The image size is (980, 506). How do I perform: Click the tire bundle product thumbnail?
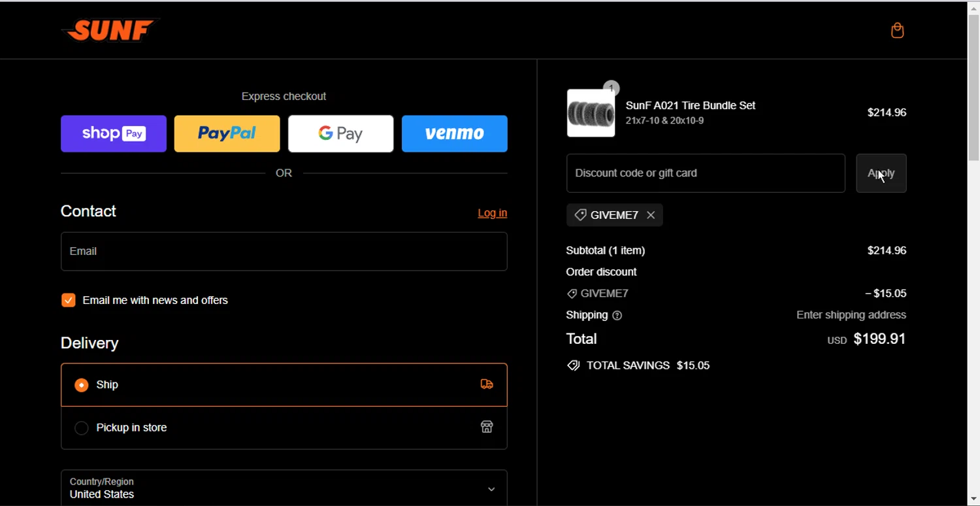[x=591, y=113]
